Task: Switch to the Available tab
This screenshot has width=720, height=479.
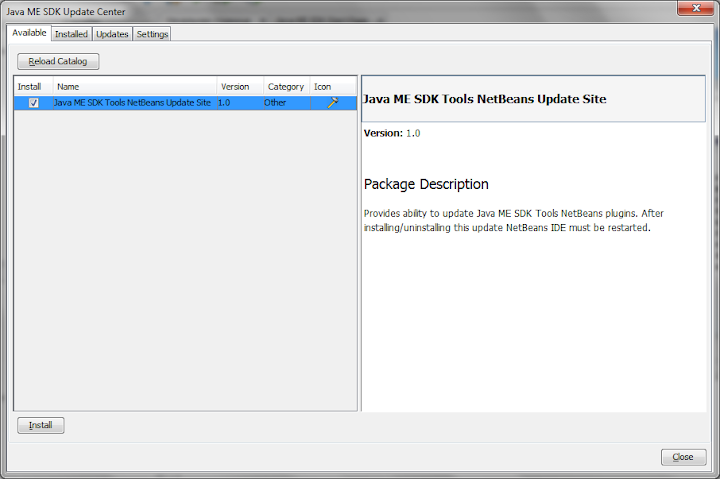Action: click(x=29, y=33)
